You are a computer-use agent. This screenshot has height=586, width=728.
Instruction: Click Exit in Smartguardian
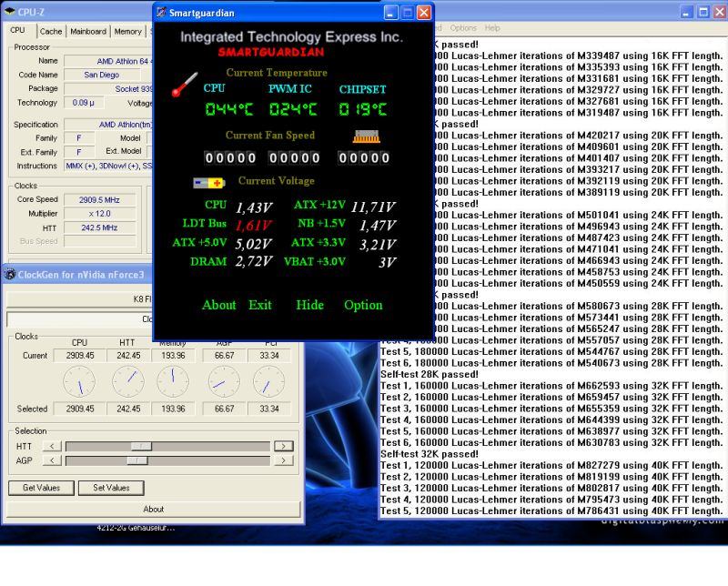(260, 305)
